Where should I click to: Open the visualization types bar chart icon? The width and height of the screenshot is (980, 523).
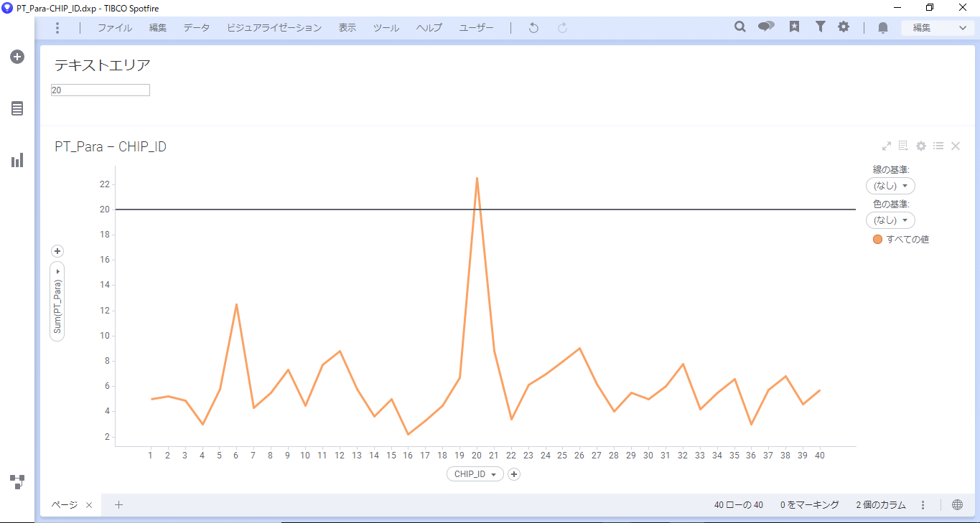point(17,160)
